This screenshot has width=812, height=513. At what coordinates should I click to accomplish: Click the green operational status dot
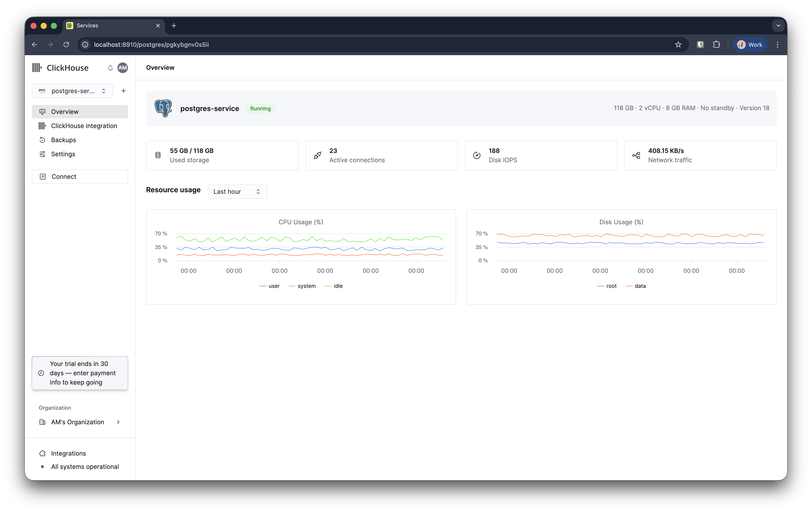pyautogui.click(x=42, y=466)
